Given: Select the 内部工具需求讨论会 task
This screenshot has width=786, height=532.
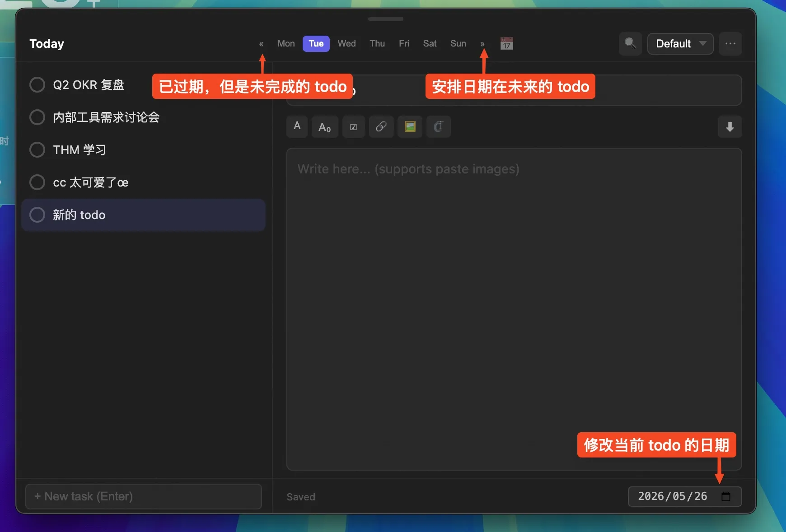Looking at the screenshot, I should 143,117.
